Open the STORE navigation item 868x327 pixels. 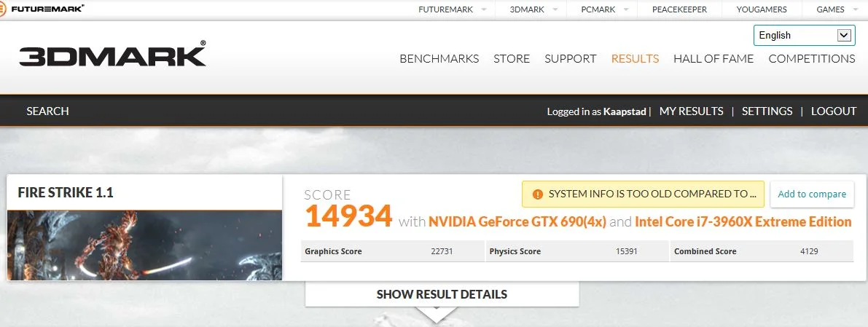512,59
